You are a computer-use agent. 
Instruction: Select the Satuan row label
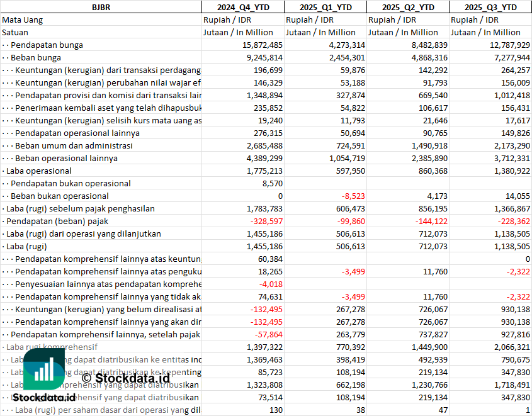[x=15, y=32]
